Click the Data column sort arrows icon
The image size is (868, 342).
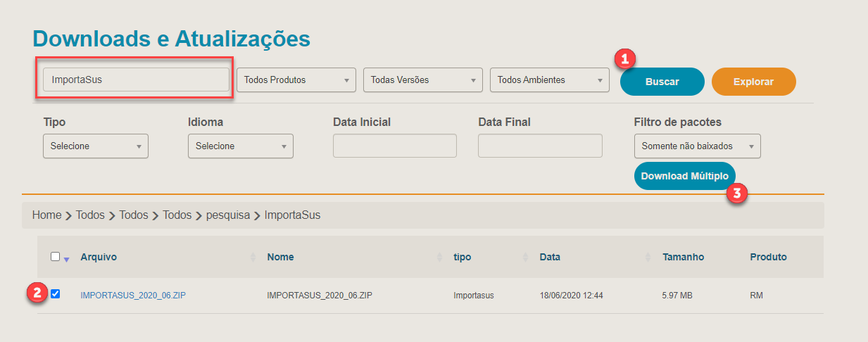[649, 258]
